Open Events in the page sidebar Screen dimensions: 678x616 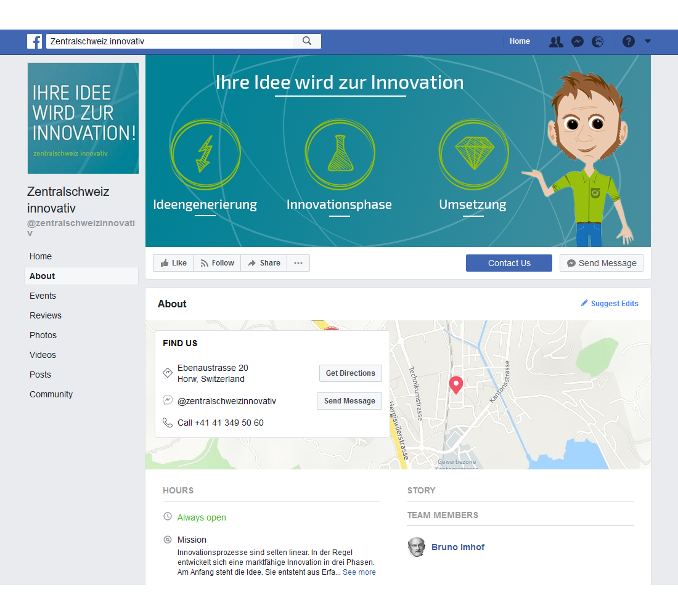(x=43, y=296)
